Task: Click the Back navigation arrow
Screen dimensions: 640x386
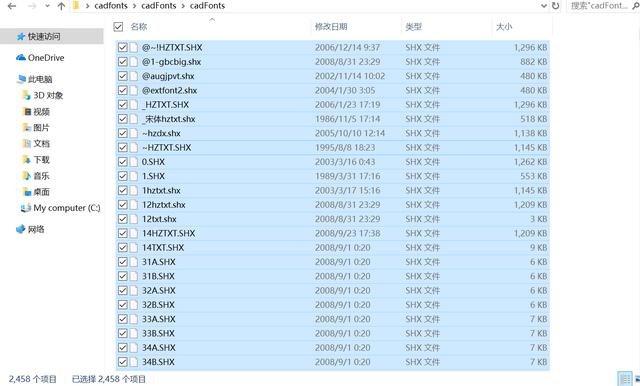Action: click(12, 6)
